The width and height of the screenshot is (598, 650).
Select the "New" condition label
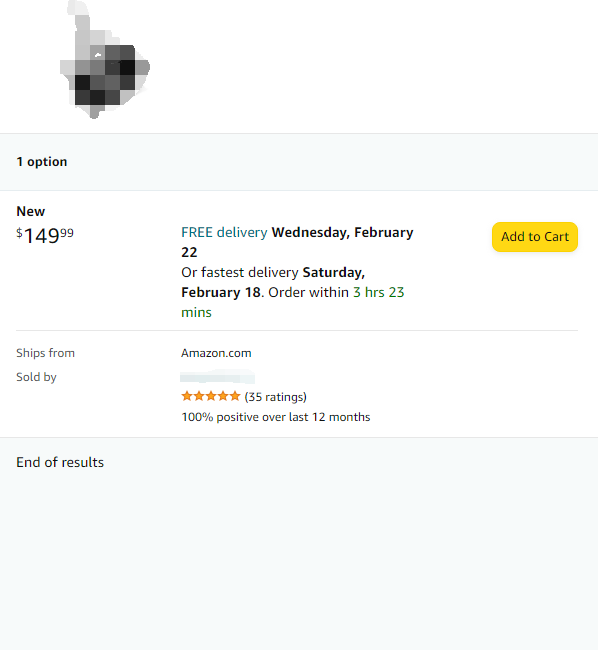pos(31,211)
